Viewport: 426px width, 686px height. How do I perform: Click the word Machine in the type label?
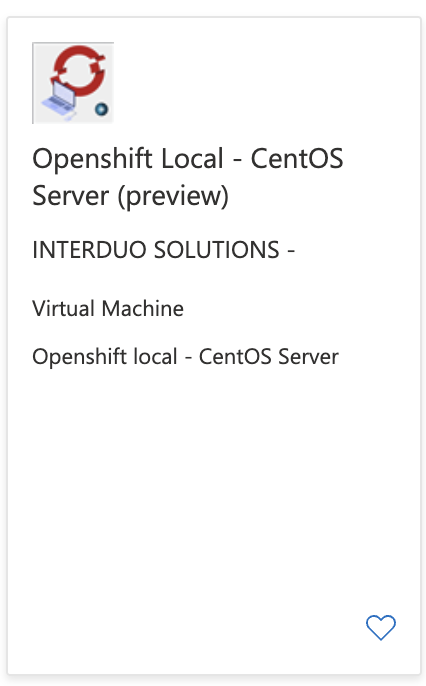click(143, 308)
